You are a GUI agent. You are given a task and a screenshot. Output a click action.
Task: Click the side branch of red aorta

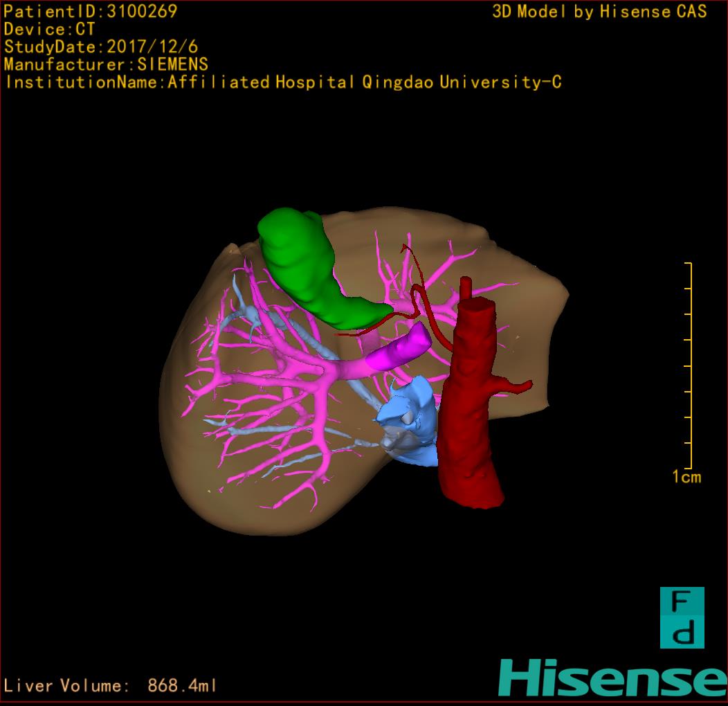coord(516,386)
